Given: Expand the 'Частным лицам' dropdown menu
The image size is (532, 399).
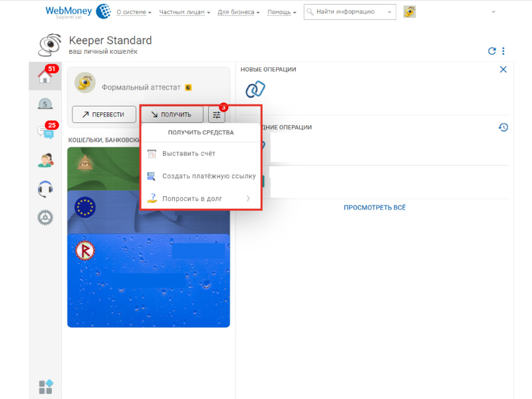Looking at the screenshot, I should tap(185, 12).
